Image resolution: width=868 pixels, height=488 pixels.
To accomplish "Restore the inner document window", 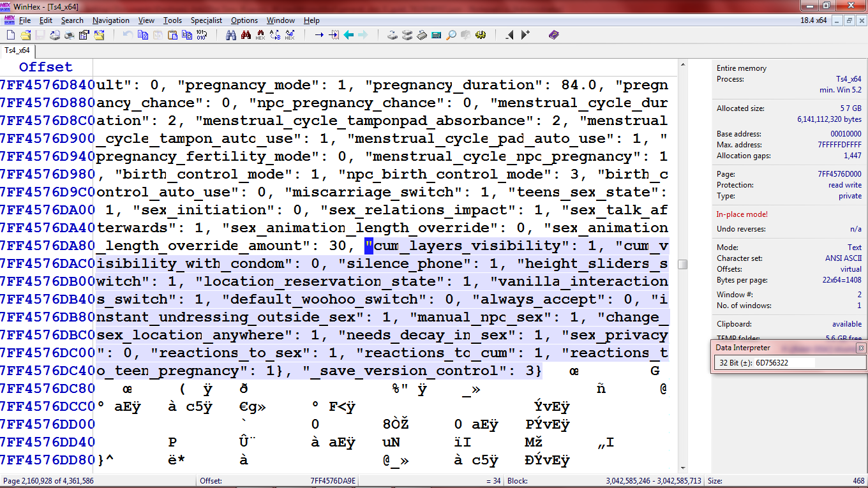I will [849, 20].
